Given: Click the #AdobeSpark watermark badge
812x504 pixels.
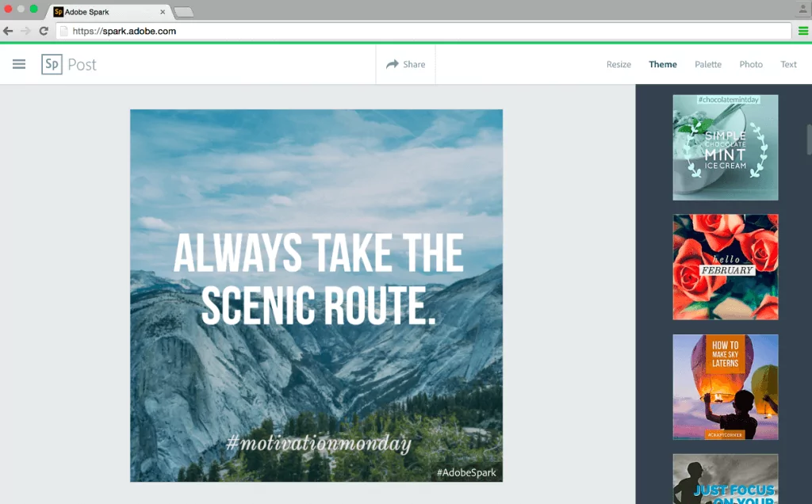Looking at the screenshot, I should click(x=466, y=472).
